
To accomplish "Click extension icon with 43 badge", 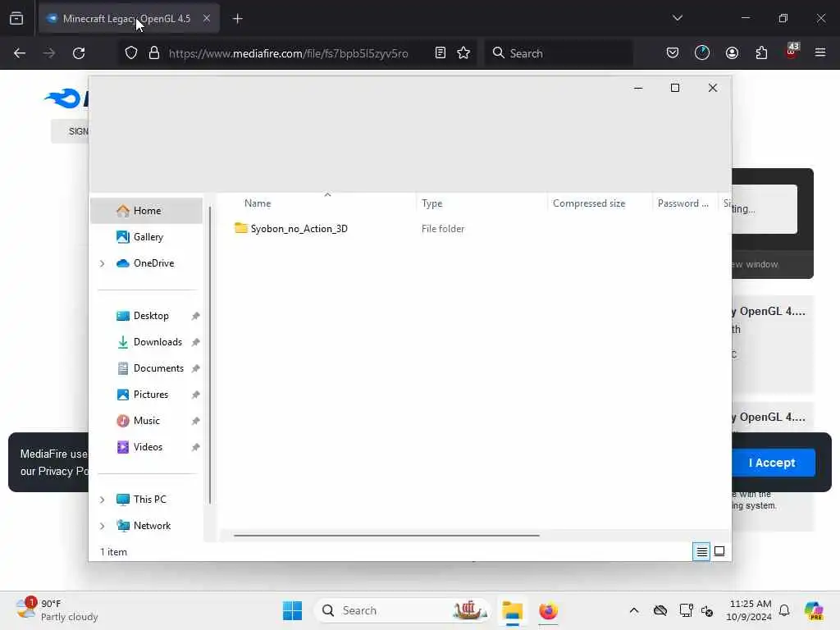I will 792,52.
